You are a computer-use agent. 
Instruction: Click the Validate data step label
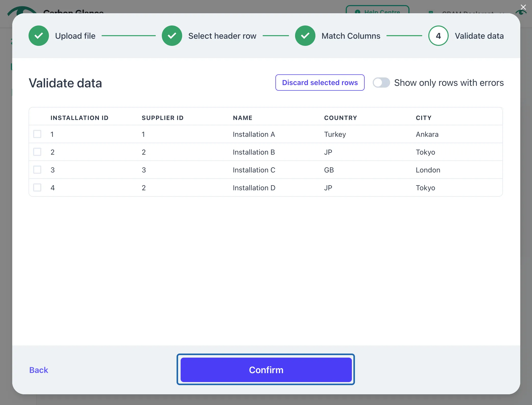point(479,36)
